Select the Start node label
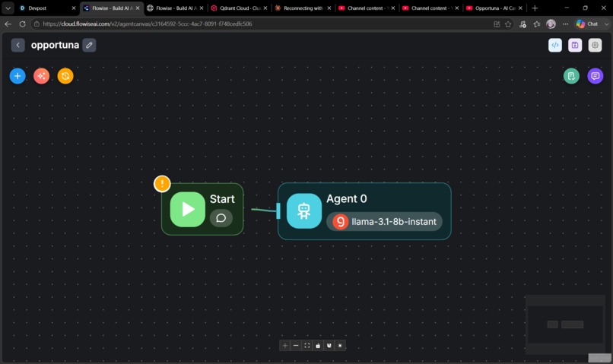 coord(222,199)
